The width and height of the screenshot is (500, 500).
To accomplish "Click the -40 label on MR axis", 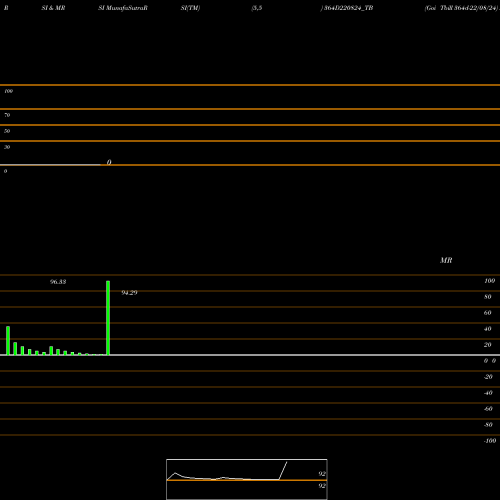I will pos(488,393).
